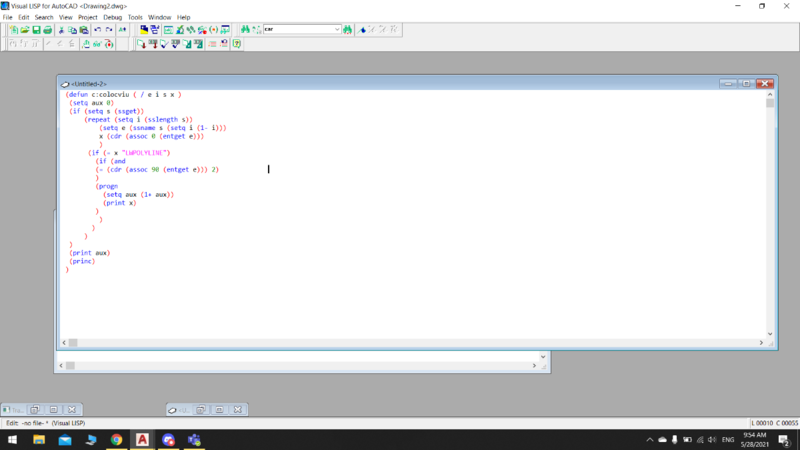Open the Debug menu
This screenshot has width=800, height=450.
112,17
